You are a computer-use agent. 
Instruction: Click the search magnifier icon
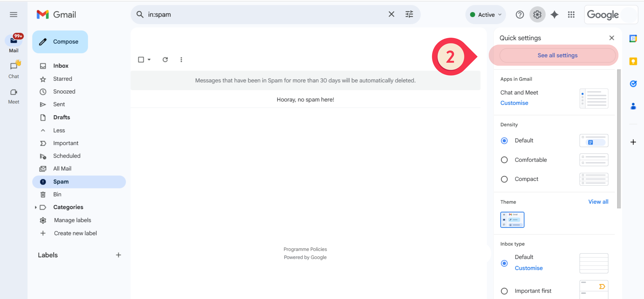pos(140,15)
